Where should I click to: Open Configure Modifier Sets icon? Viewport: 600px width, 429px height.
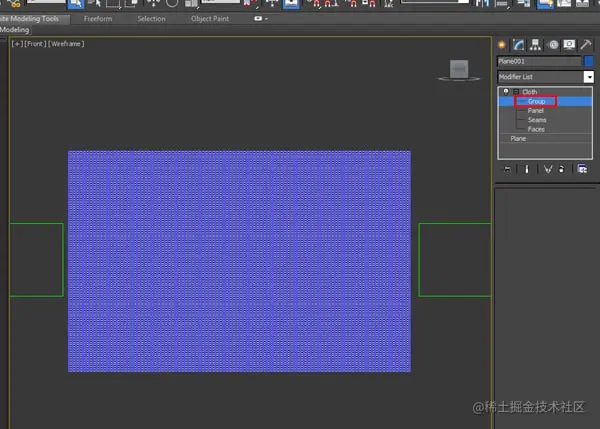coord(582,169)
